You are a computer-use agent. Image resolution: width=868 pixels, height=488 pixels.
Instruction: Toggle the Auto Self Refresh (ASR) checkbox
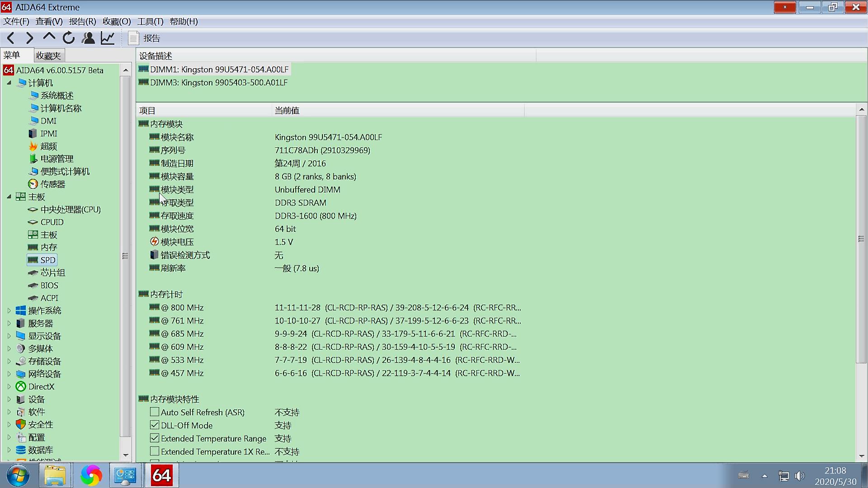[x=155, y=412]
